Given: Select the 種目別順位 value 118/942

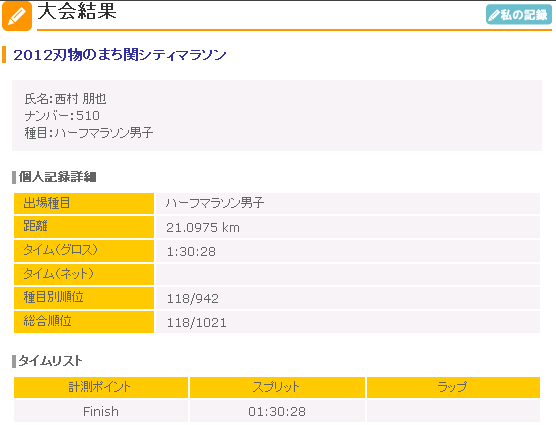Looking at the screenshot, I should click(x=193, y=298).
